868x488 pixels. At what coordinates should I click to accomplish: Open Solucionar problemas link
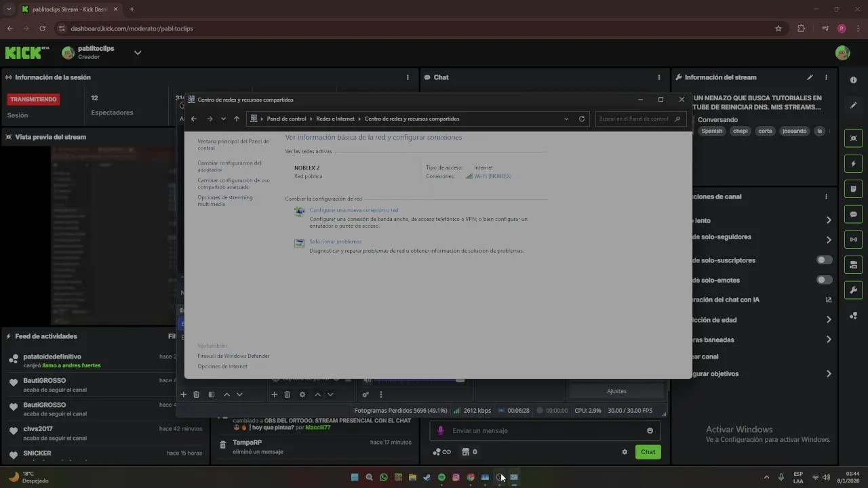click(336, 241)
